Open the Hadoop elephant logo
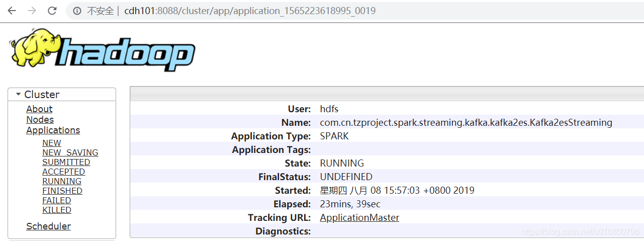This screenshot has height=241, width=644. [x=102, y=50]
